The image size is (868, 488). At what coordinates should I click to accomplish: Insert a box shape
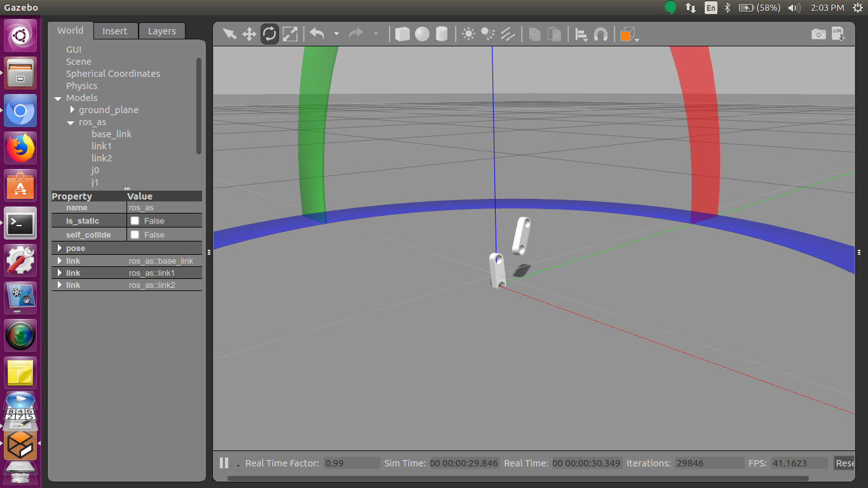pyautogui.click(x=402, y=34)
